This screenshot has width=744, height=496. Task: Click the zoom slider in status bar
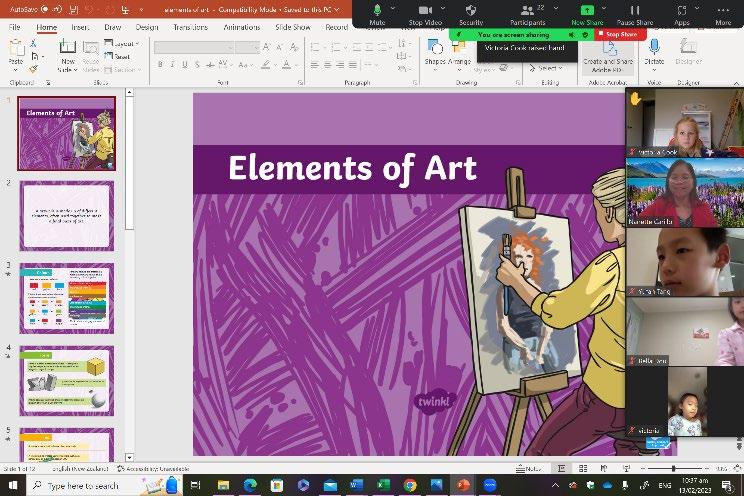(673, 468)
